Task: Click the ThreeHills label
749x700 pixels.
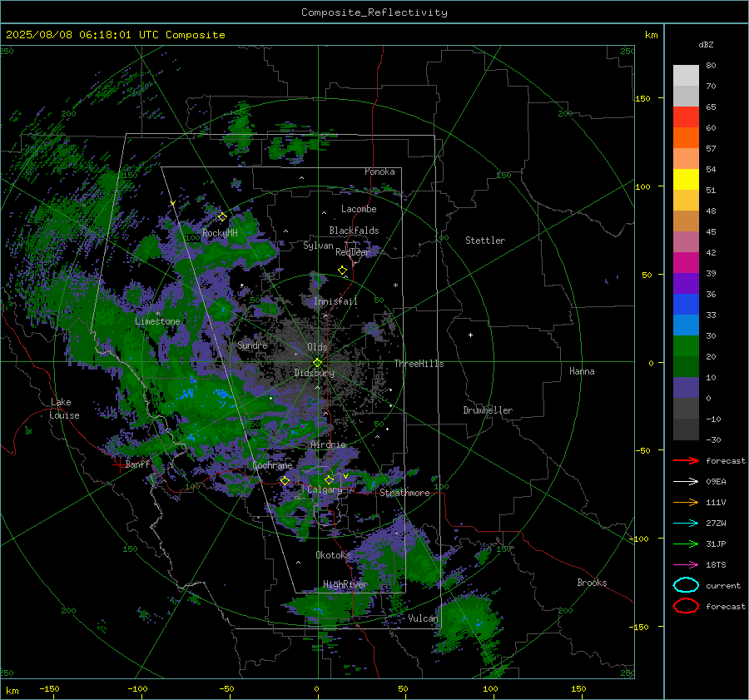Action: tap(419, 364)
